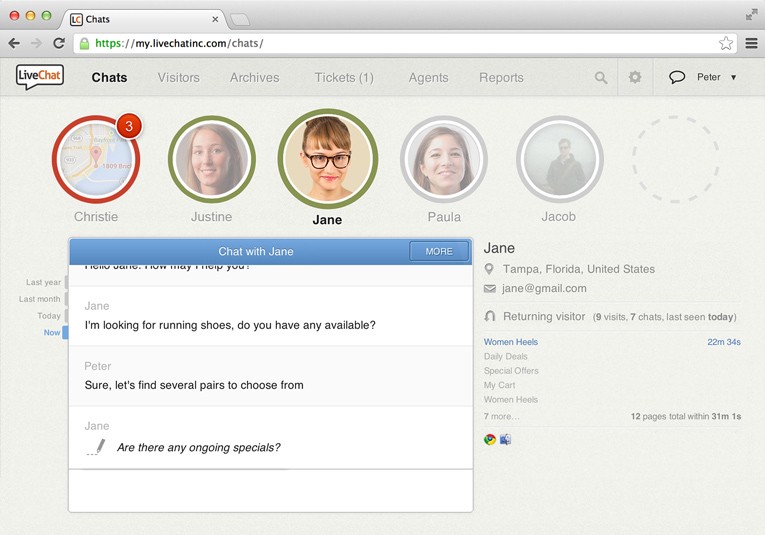Open the Daily Deals page link

click(505, 357)
